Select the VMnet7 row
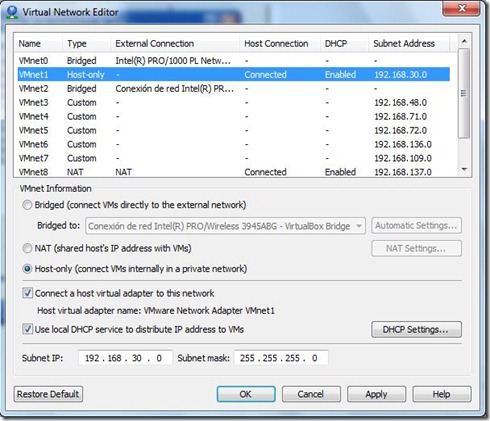 (x=233, y=158)
